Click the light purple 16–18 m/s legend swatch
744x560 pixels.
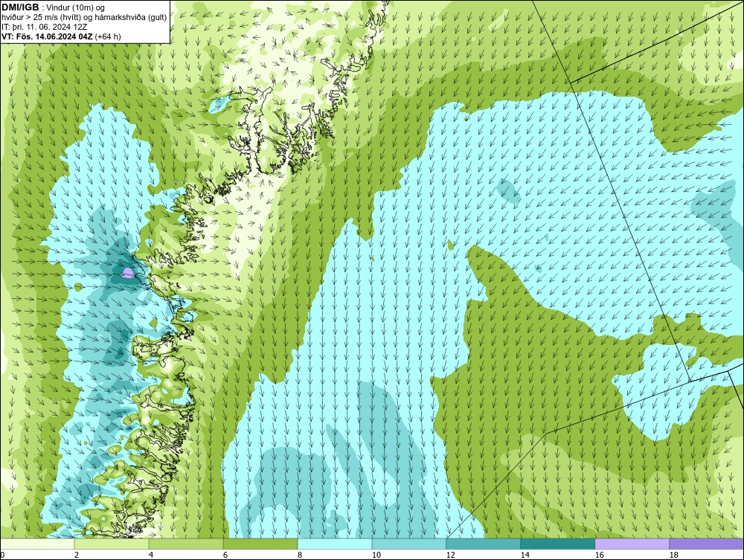coord(632,544)
